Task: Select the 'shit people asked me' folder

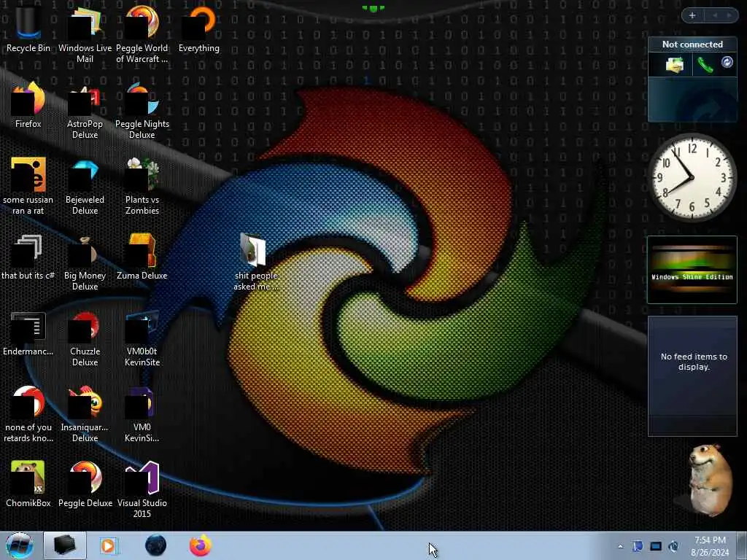Action: pyautogui.click(x=256, y=261)
